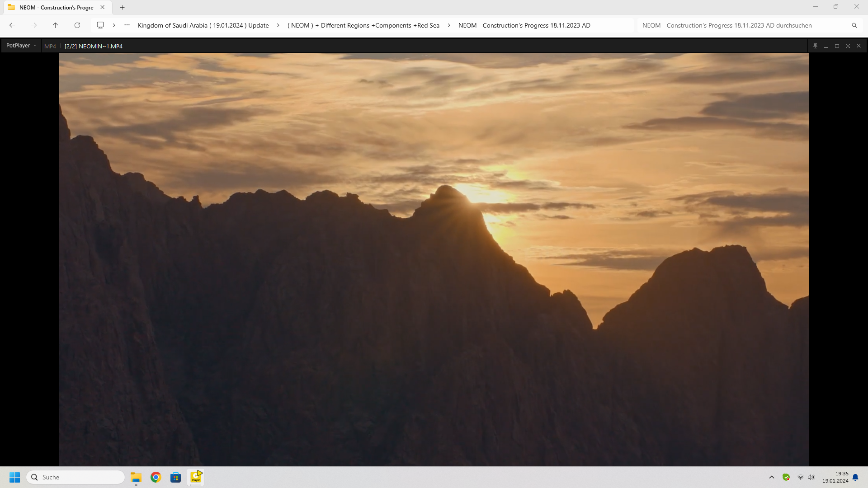The width and height of the screenshot is (868, 488).
Task: Open clock and calendar showing 19:35
Action: [835, 477]
